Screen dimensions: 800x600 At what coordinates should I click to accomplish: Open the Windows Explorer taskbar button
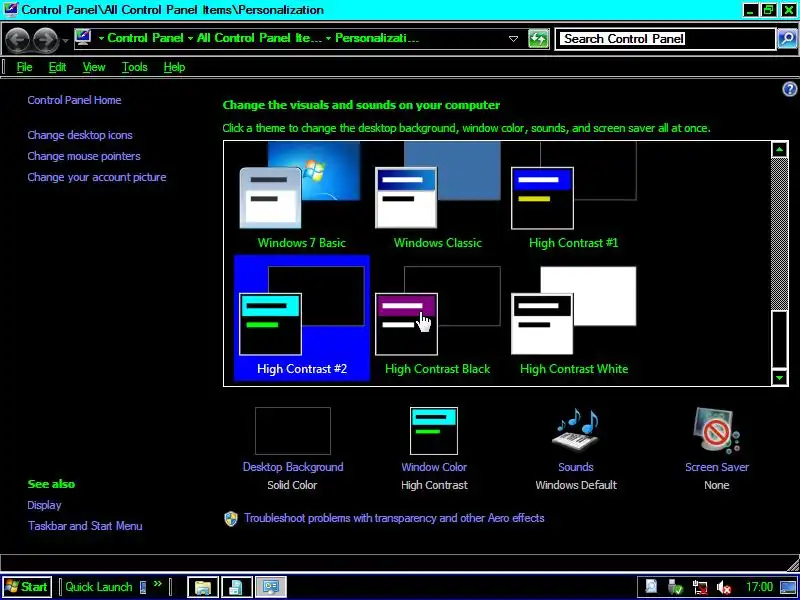[203, 587]
